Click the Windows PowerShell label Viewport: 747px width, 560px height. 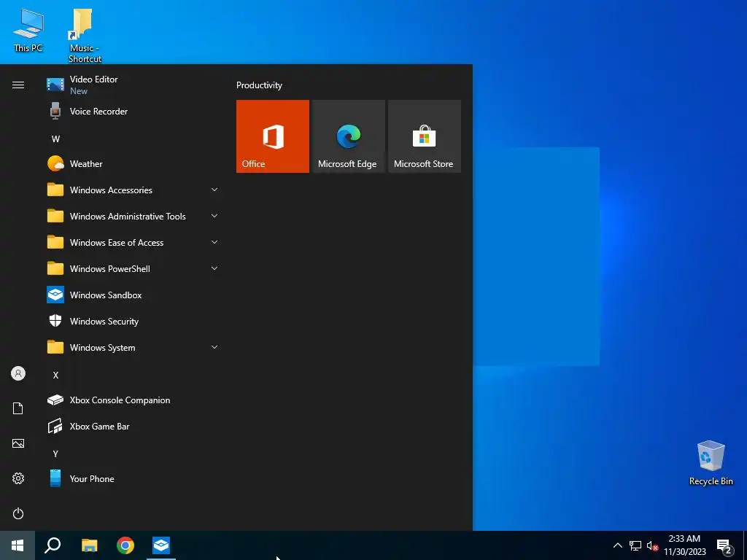click(x=110, y=268)
